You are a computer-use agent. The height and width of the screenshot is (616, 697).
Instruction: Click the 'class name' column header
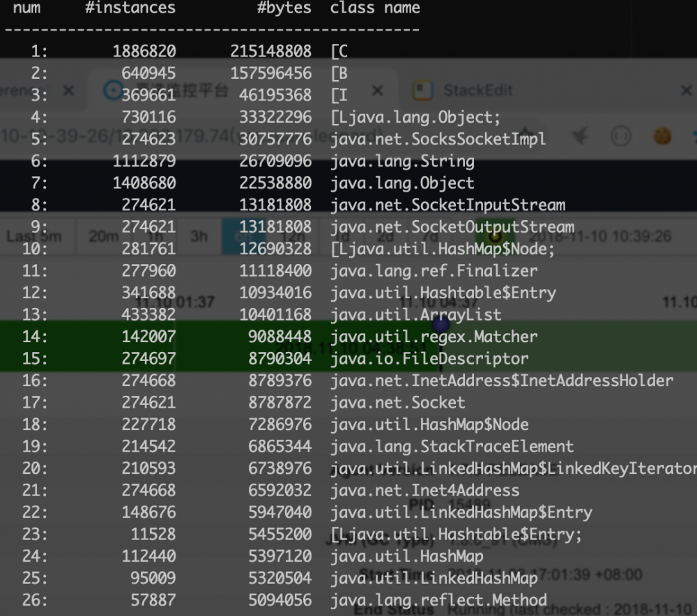(x=375, y=8)
